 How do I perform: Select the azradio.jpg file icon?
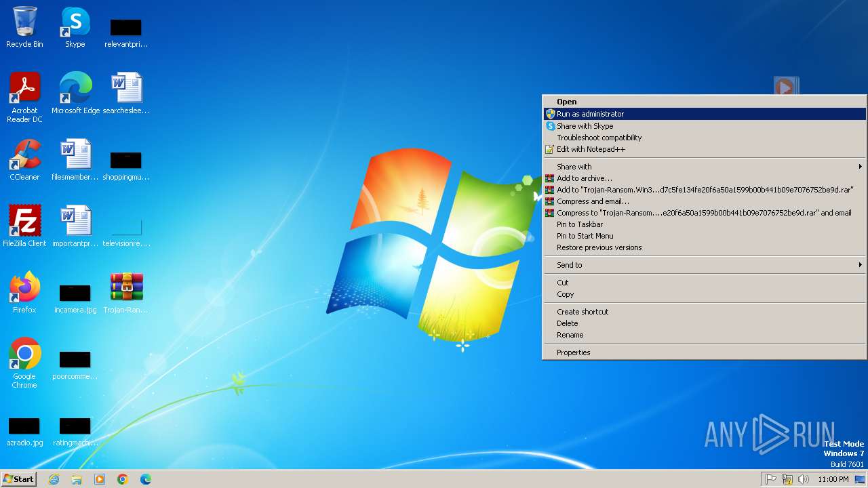(x=24, y=430)
